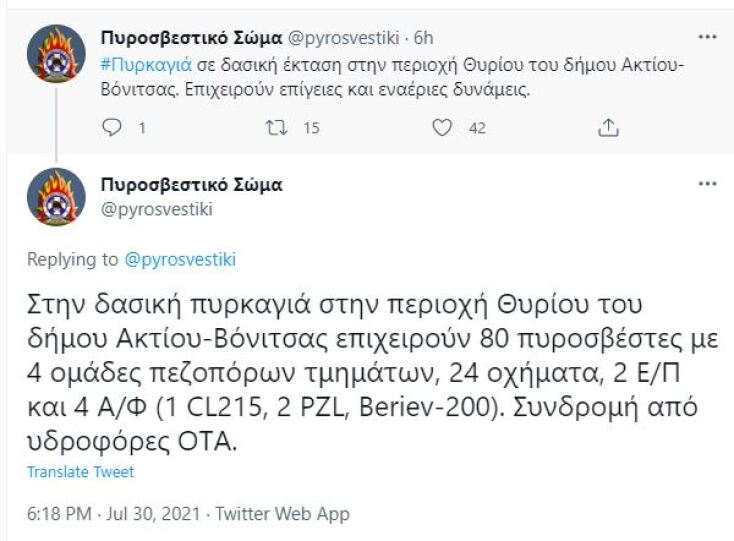The height and width of the screenshot is (541, 734).
Task: Open more options on the top tweet
Action: [x=706, y=38]
